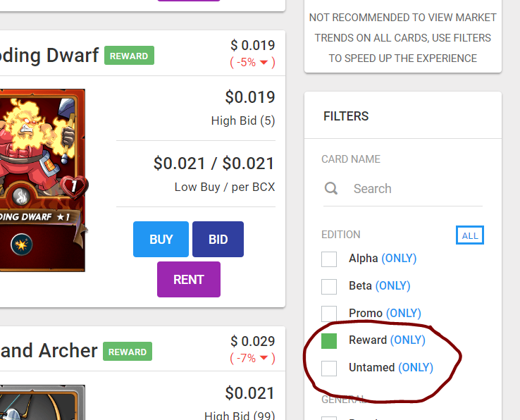Click Untamed (ONLY) link
Screen dimensions: 520x420
[x=416, y=367]
